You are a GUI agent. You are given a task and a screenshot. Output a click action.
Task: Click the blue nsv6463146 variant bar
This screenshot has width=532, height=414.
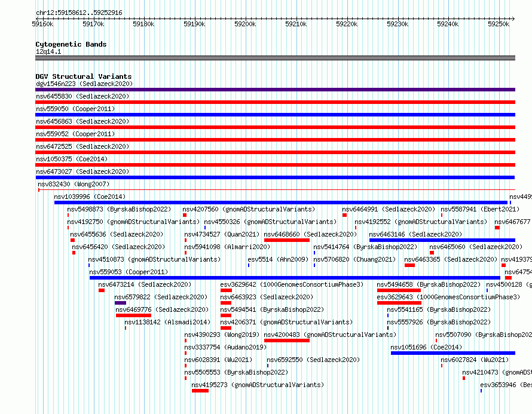coord(442,240)
